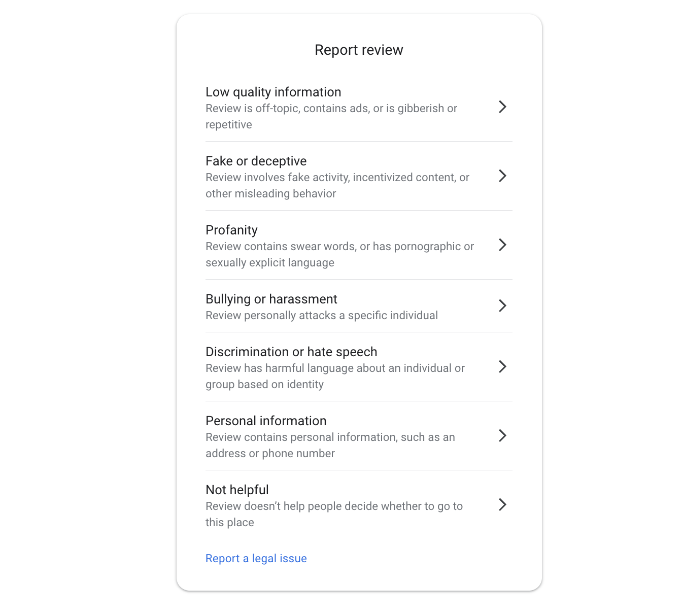This screenshot has height=616, width=683.
Task: Expand Personal information using its chevron
Action: click(502, 435)
